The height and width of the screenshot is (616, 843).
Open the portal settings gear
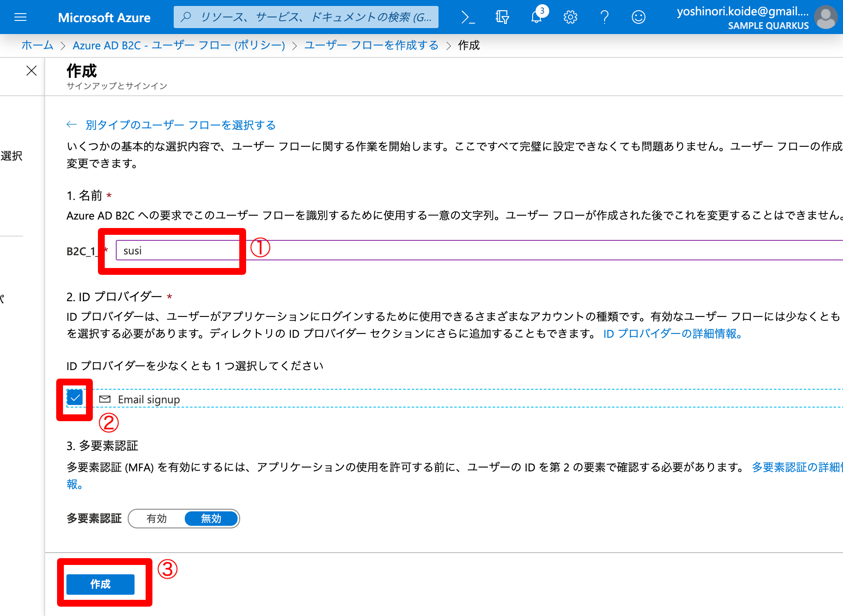(570, 17)
